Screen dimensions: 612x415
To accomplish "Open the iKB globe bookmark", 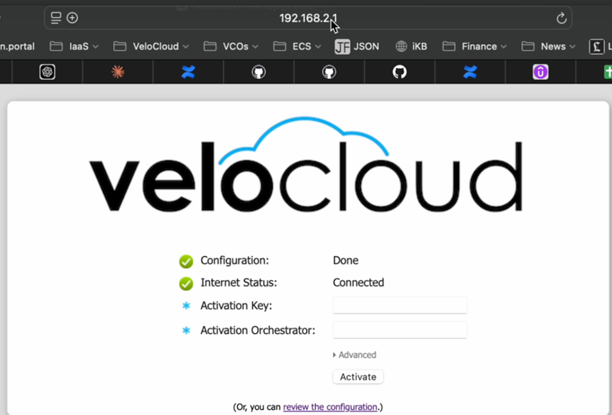I will 414,46.
